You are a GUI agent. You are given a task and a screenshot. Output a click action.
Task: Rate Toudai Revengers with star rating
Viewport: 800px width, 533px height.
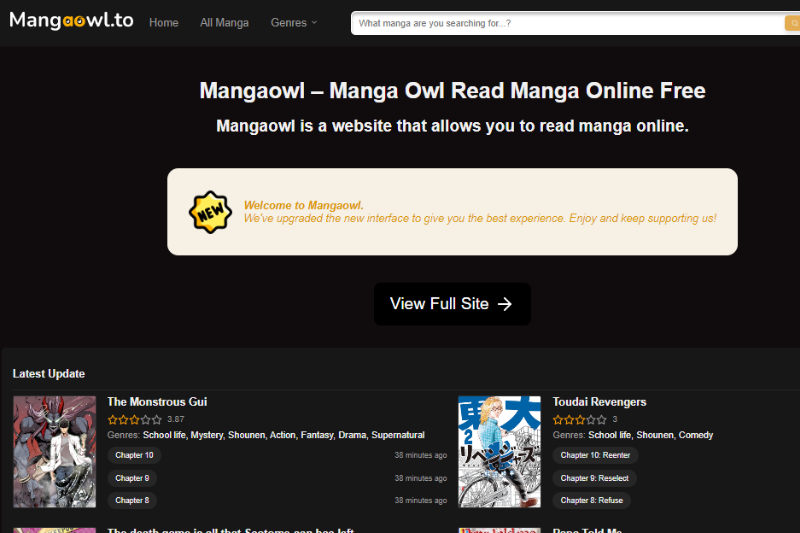(580, 420)
